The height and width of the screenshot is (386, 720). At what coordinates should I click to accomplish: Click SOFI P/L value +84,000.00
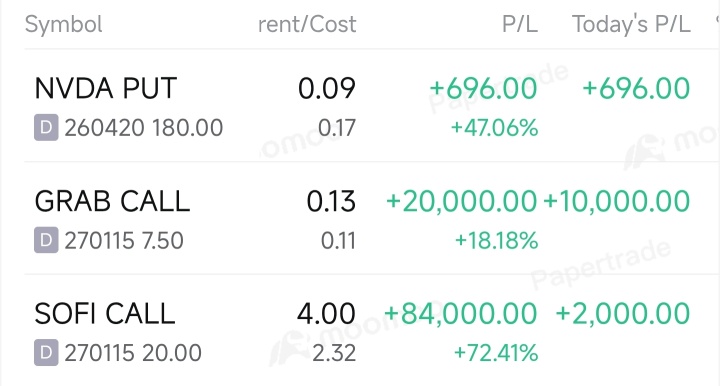tap(460, 314)
